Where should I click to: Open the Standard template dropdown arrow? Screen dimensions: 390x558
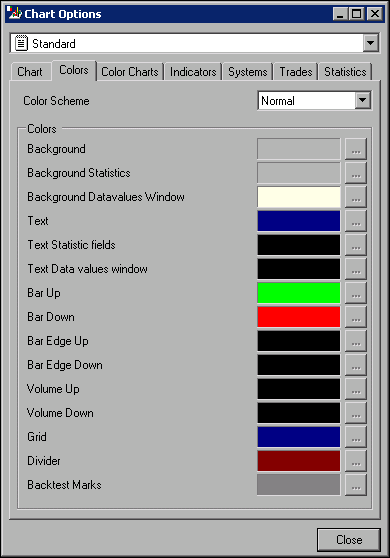click(x=370, y=43)
